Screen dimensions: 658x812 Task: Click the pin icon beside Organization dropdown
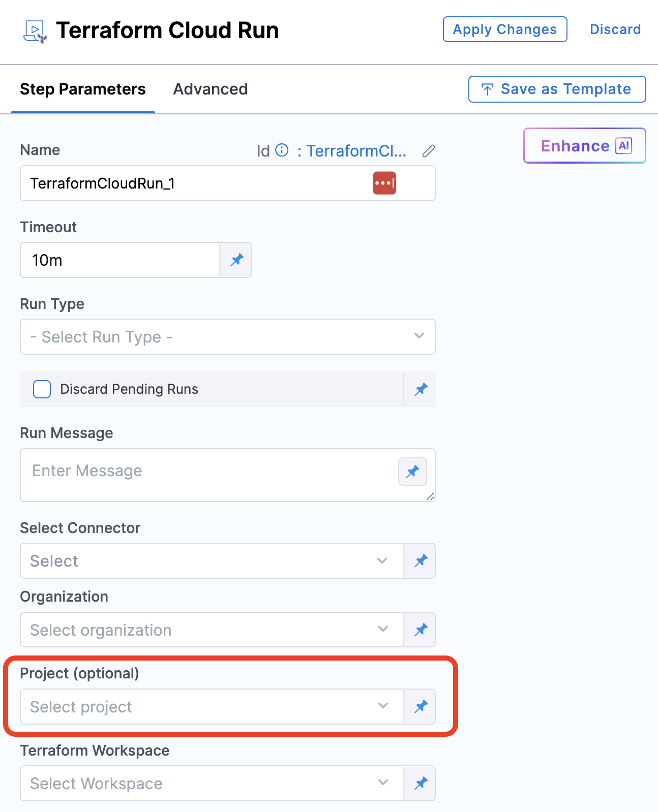[x=421, y=630]
